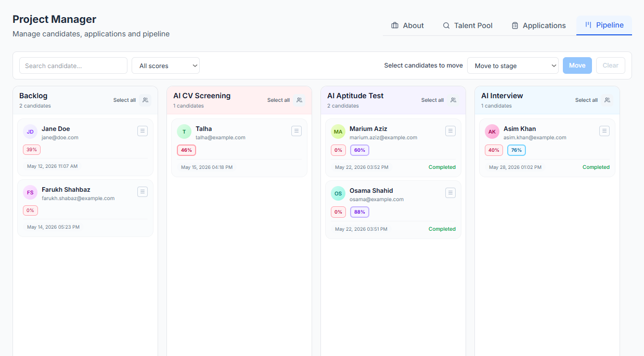
Task: Click Asim Khan's 76% score badge
Action: (x=517, y=150)
